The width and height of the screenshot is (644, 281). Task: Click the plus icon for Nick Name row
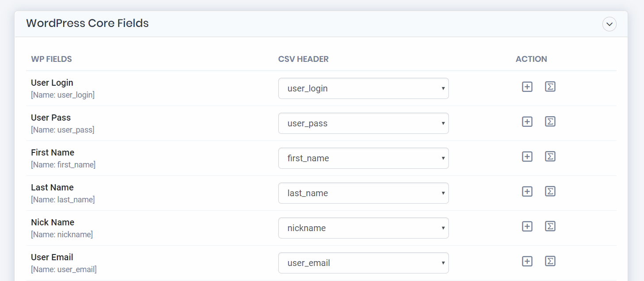(527, 226)
